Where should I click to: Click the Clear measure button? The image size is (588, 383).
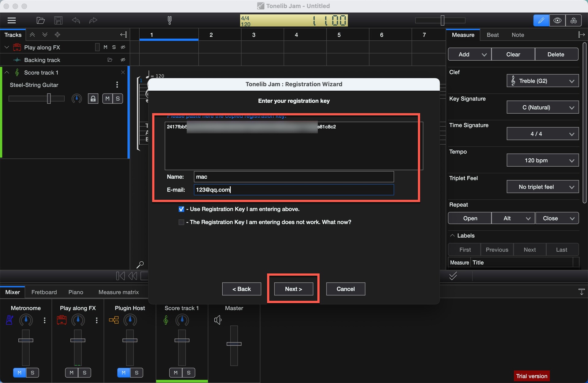point(513,55)
